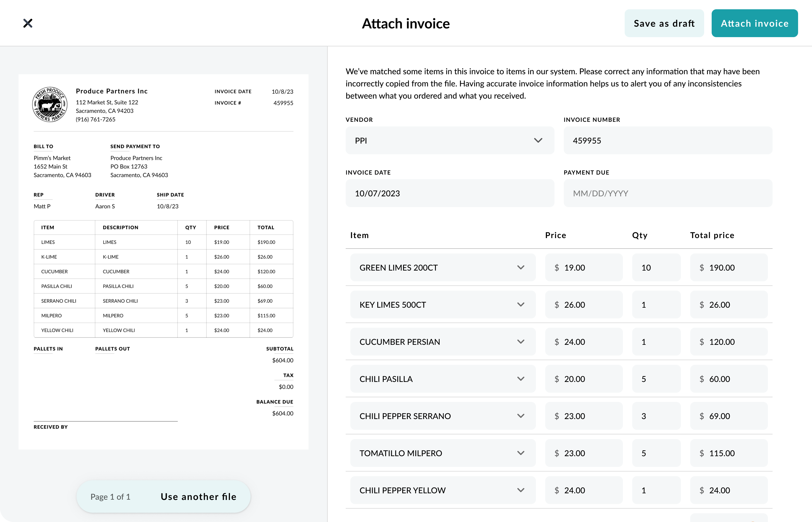The image size is (812, 522).
Task: Click Use another file
Action: [x=198, y=496]
